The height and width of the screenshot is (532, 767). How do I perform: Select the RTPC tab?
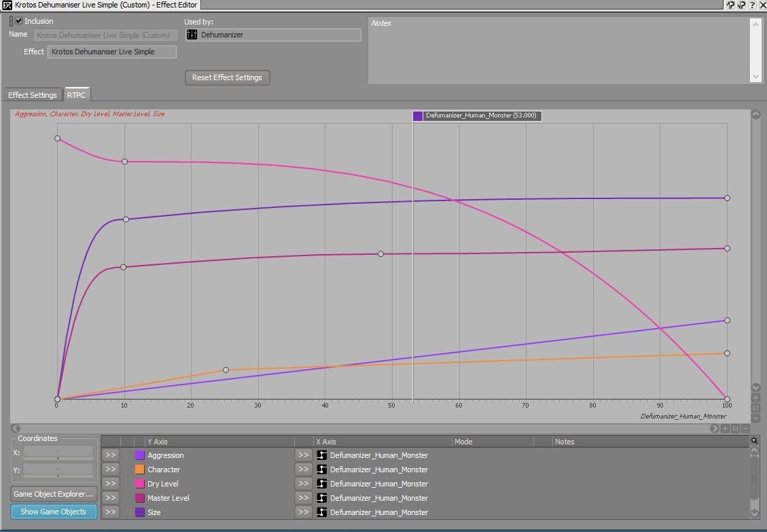76,95
